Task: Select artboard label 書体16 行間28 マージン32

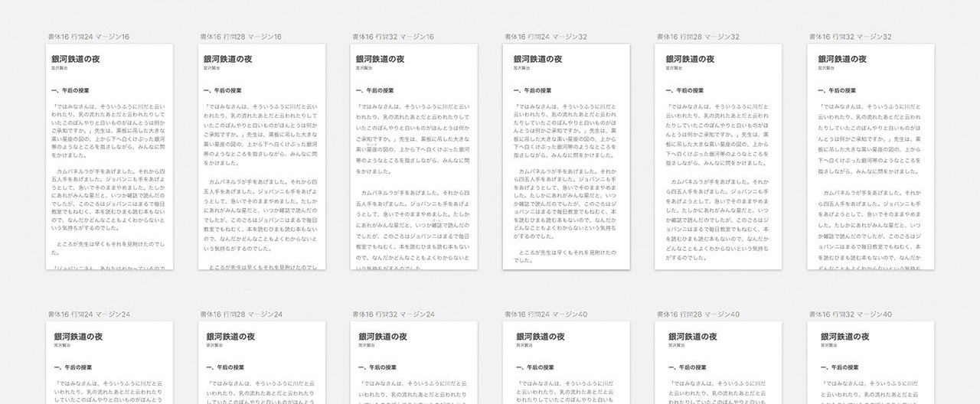Action: tap(698, 37)
